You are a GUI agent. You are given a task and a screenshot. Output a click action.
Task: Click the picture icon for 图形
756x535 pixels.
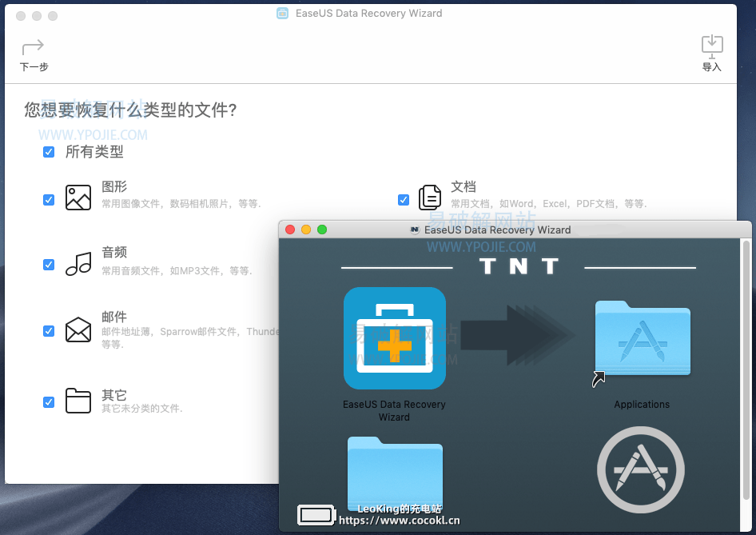pyautogui.click(x=78, y=198)
